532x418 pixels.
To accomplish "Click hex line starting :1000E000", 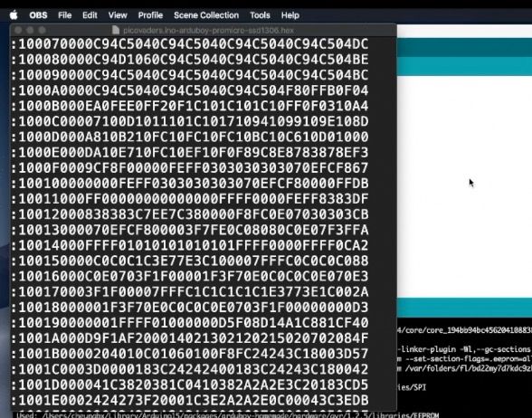I will (x=190, y=152).
